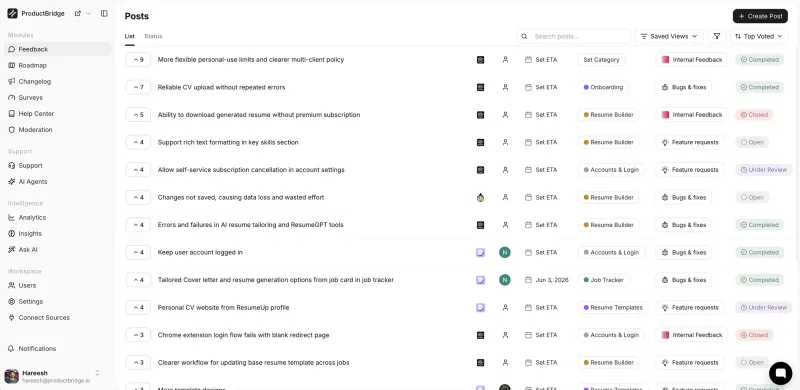Click the Analytics chart icon

(x=12, y=217)
